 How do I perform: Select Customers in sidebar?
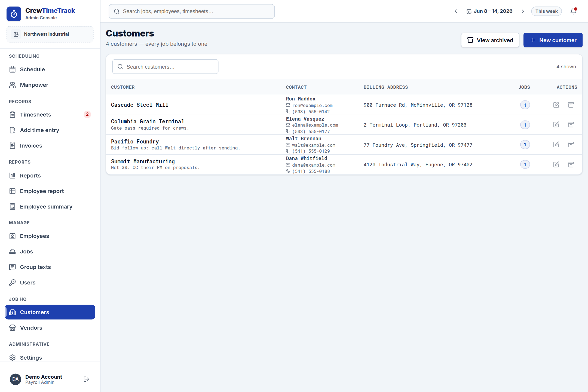(50, 312)
